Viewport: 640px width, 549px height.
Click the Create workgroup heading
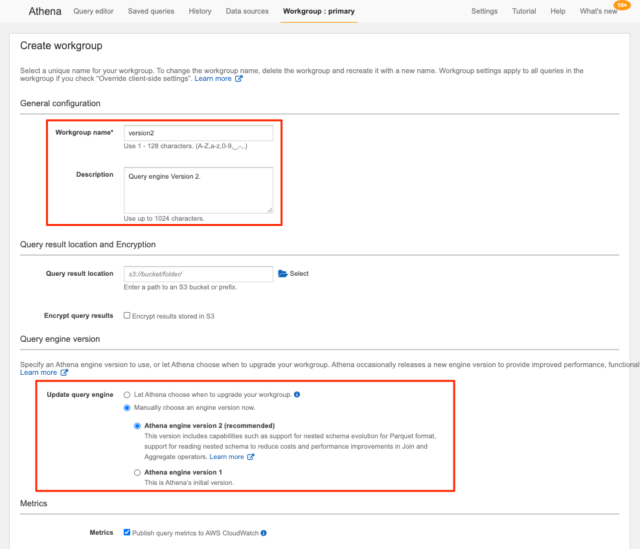[x=61, y=46]
